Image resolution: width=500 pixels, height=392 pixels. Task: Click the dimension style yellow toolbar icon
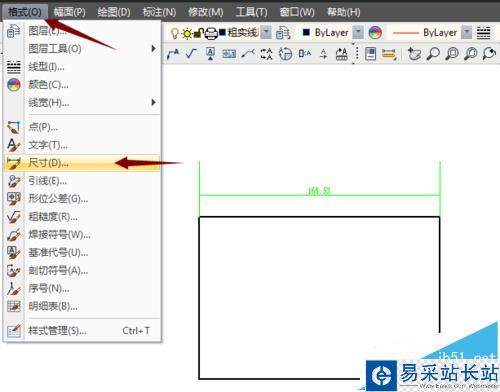389,54
